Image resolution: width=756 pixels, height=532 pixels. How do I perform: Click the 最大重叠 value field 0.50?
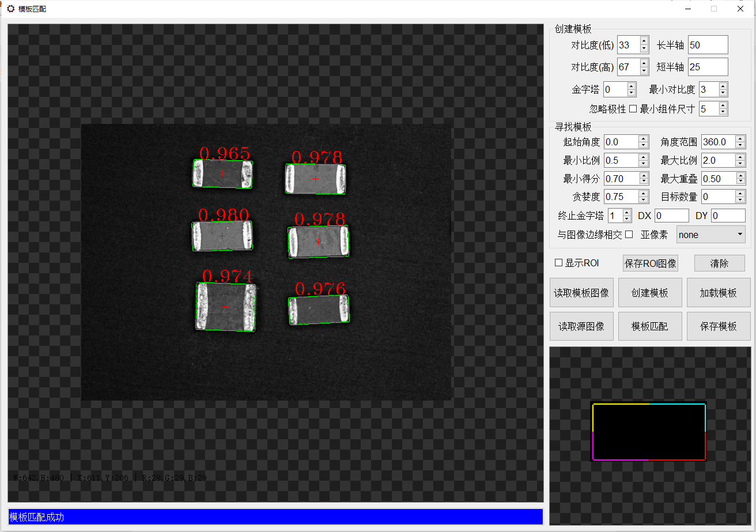coord(719,179)
